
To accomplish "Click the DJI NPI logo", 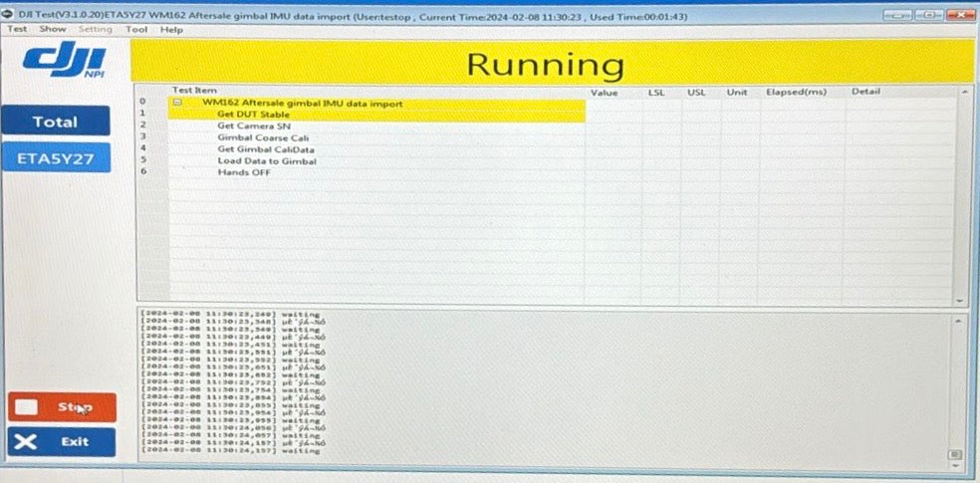I will 63,61.
